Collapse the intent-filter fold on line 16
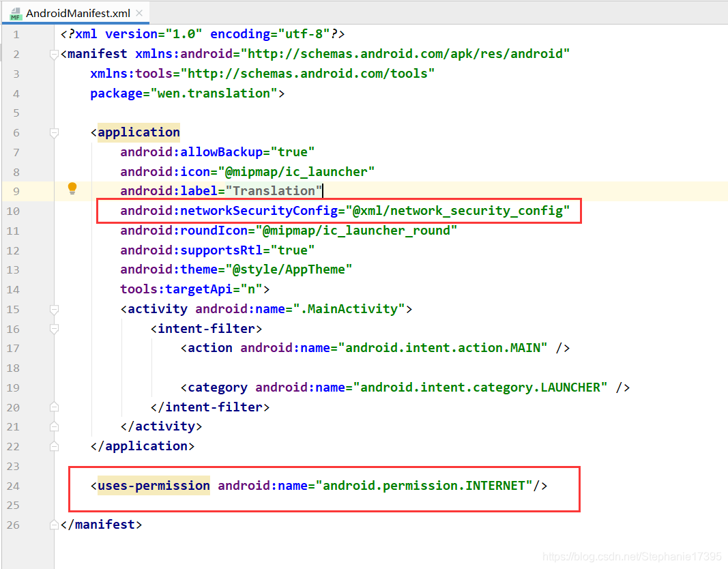 point(54,329)
